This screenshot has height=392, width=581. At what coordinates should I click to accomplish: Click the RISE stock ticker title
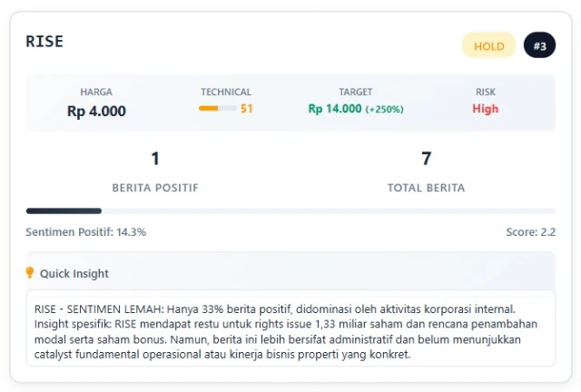tap(44, 42)
